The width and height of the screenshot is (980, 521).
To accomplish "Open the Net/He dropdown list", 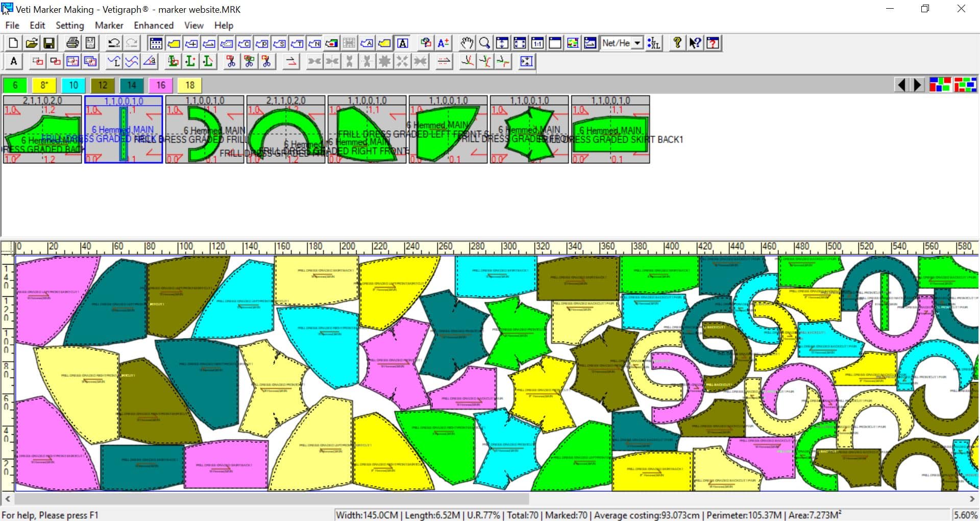I will 636,43.
